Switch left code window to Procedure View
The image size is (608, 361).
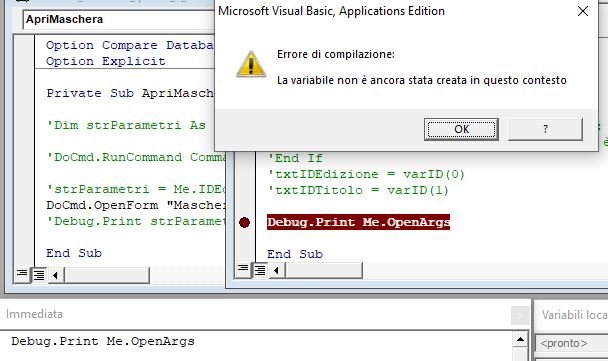(x=22, y=275)
